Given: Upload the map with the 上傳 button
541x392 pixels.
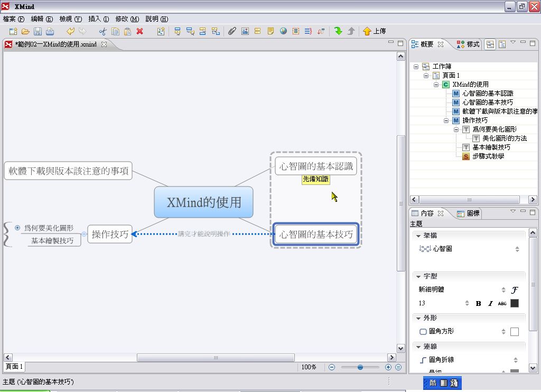Looking at the screenshot, I should [x=375, y=31].
